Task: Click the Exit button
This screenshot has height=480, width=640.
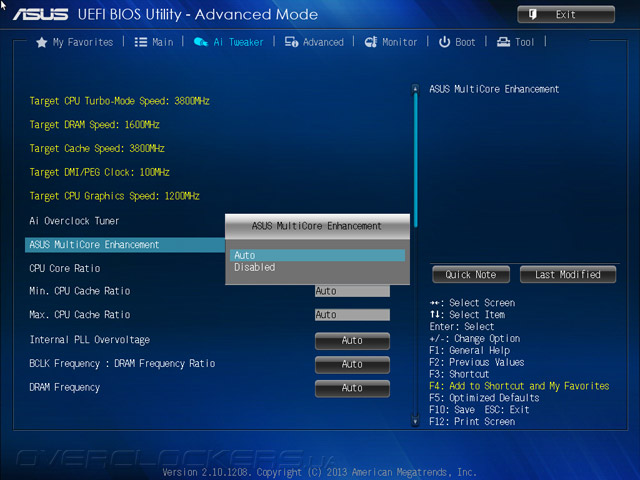Action: [566, 15]
